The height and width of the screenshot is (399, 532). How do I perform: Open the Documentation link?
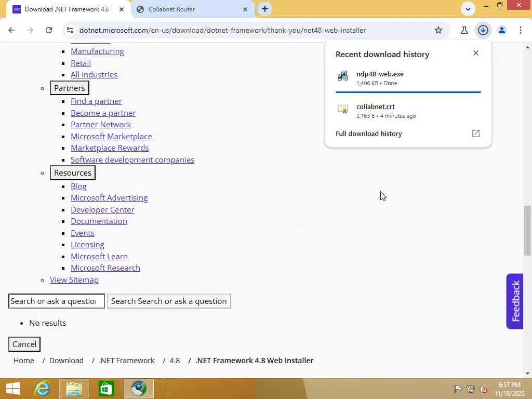[x=99, y=221]
